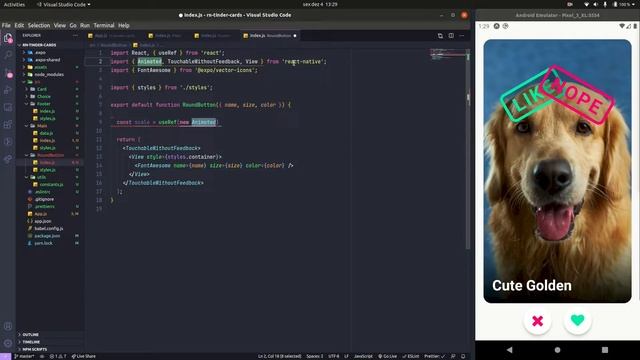Open the Manage gear in activity bar
Viewport: 640px width, 360px height.
click(x=8, y=343)
